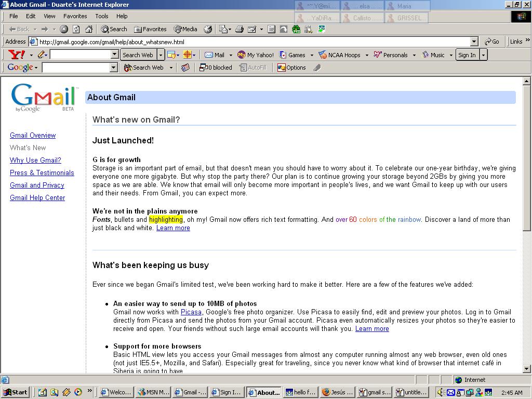Click in the address bar URL field
Screen dimensions: 532x399
point(254,42)
